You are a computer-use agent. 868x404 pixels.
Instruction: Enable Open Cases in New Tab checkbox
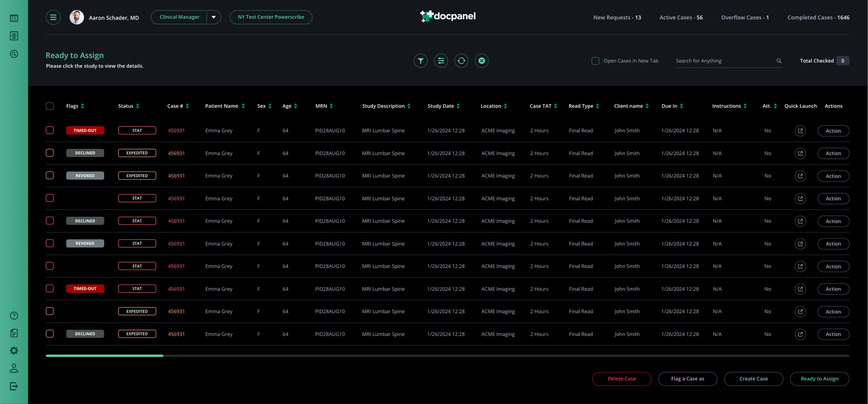tap(595, 61)
